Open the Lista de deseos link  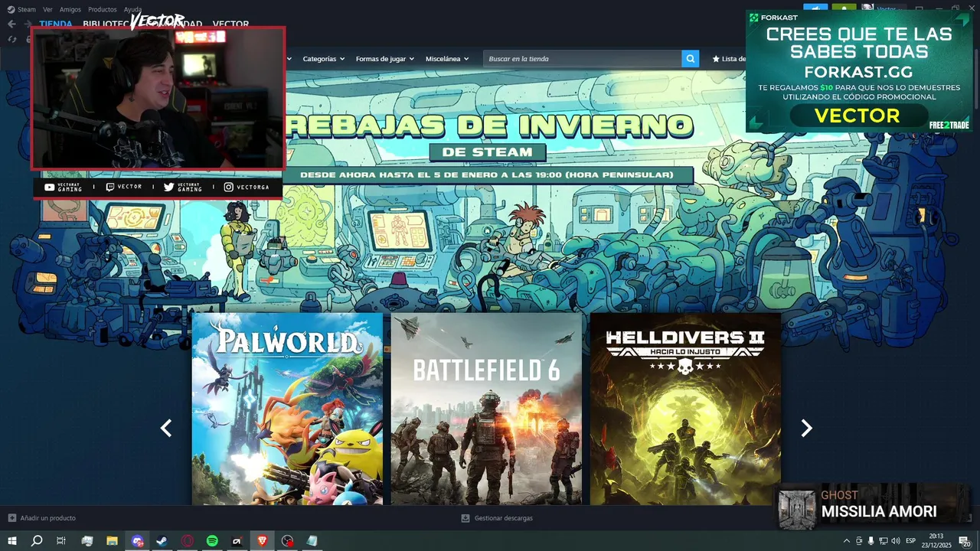pyautogui.click(x=730, y=59)
